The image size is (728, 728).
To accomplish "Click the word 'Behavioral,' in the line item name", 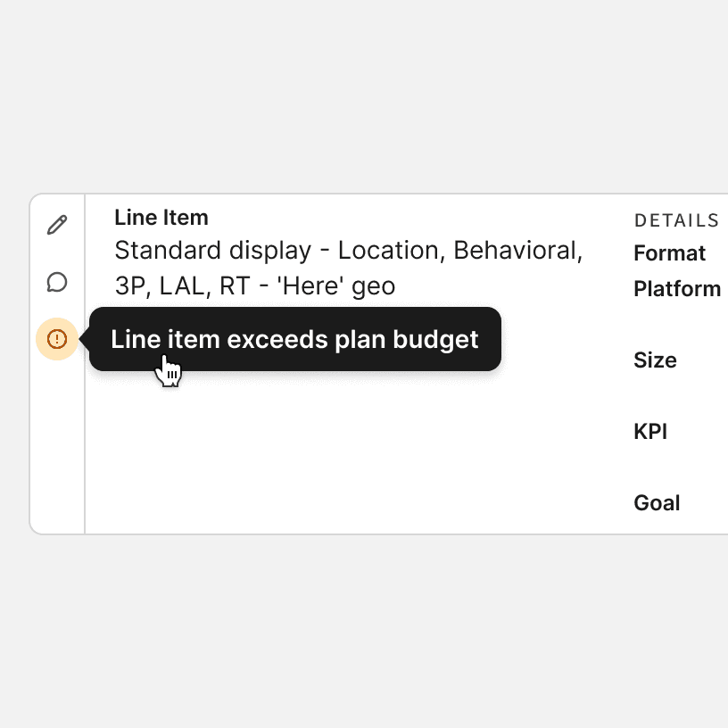I will pos(517,251).
